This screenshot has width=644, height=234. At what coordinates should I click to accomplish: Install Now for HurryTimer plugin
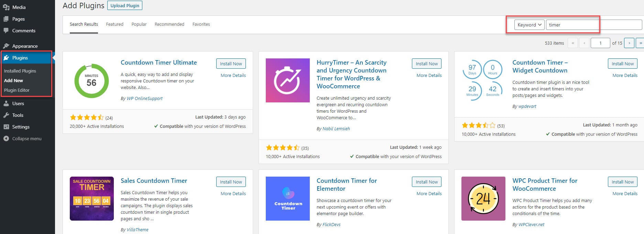point(427,64)
